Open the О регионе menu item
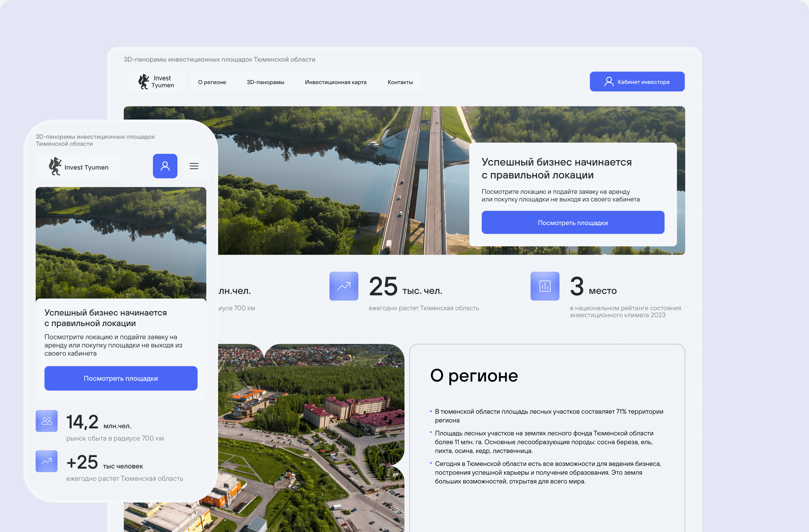 (x=212, y=82)
